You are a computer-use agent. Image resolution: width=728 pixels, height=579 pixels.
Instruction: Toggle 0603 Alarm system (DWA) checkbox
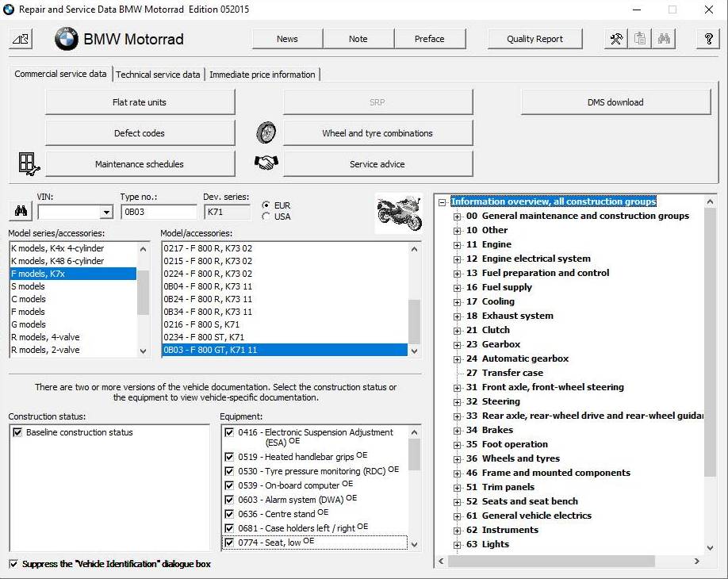(229, 500)
